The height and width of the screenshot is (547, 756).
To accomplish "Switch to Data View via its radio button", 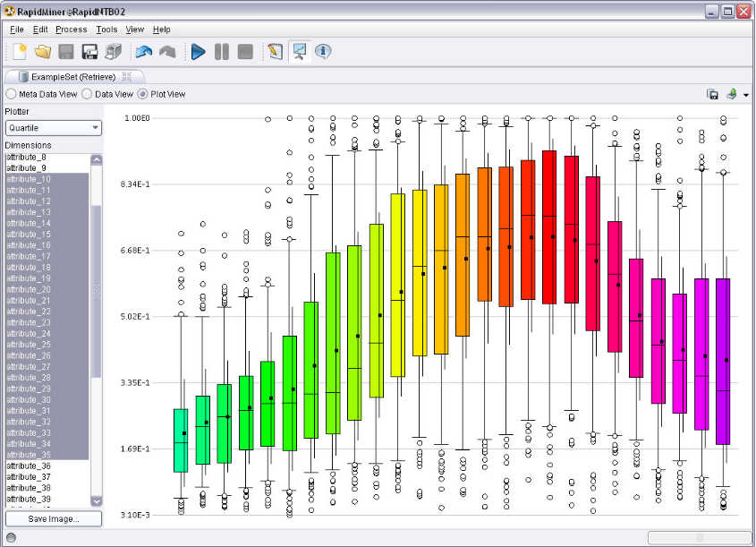I will coord(86,93).
